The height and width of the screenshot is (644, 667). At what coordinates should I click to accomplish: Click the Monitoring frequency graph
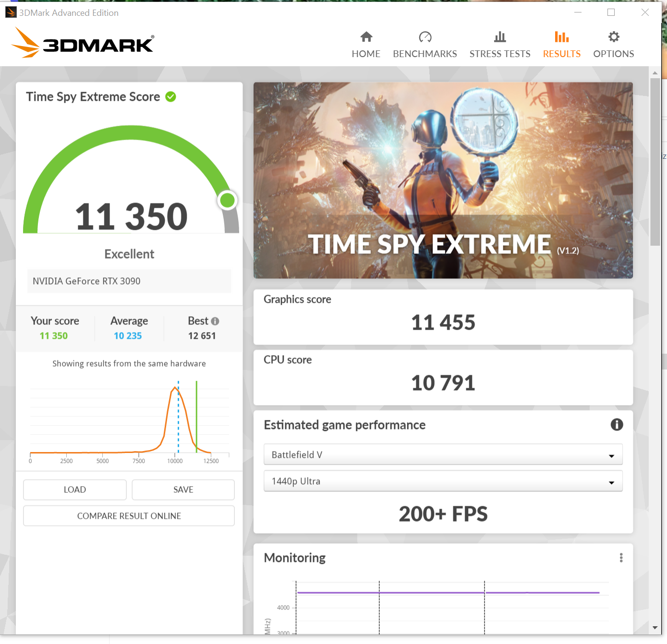click(x=437, y=607)
